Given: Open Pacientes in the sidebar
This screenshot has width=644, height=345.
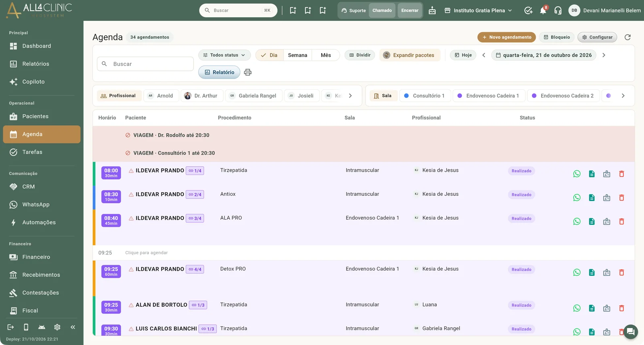Looking at the screenshot, I should [x=41, y=116].
